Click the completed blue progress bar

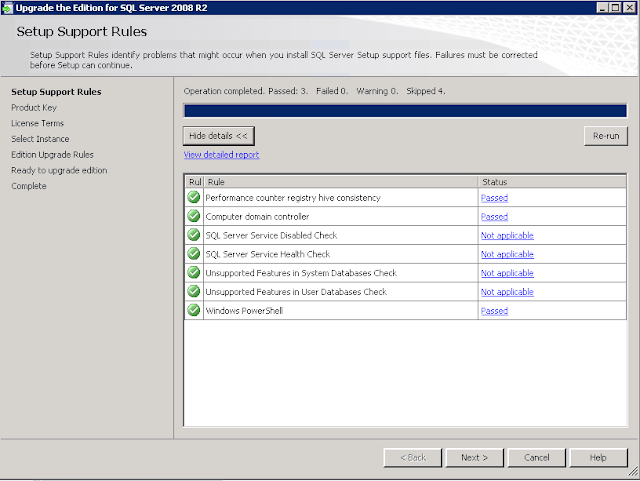click(405, 111)
